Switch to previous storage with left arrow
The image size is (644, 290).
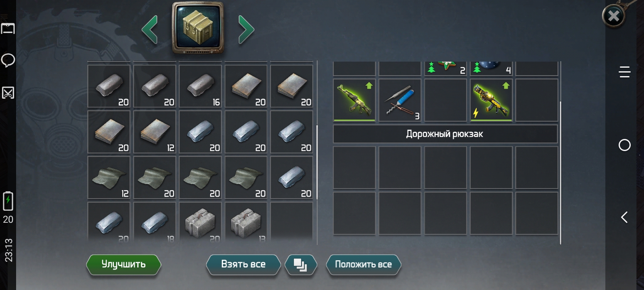(150, 29)
